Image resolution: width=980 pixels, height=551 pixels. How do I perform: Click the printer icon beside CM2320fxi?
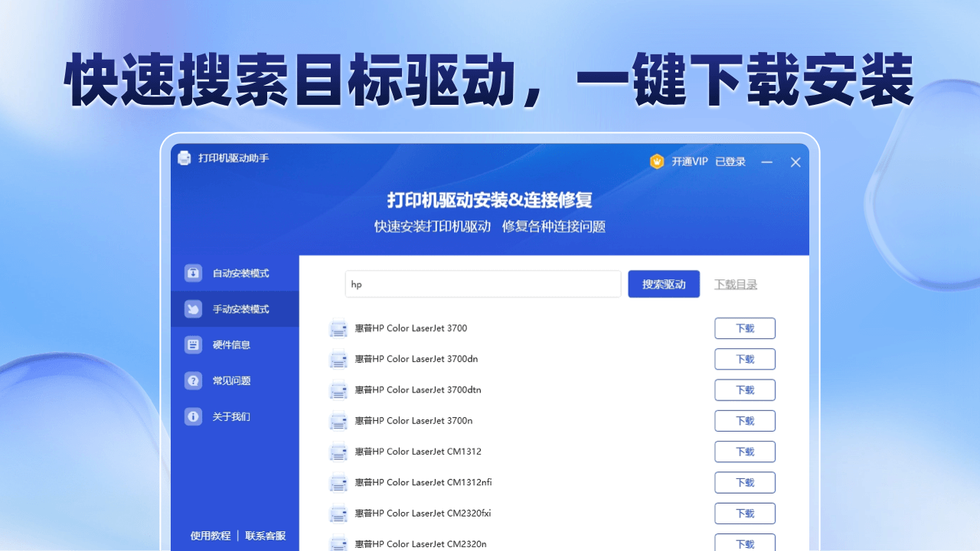[x=338, y=514]
